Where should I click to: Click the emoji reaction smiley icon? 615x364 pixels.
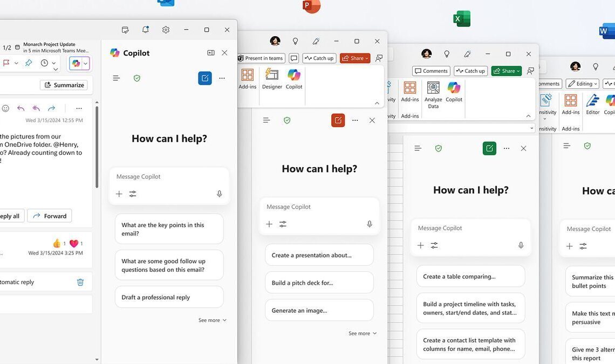click(5, 108)
